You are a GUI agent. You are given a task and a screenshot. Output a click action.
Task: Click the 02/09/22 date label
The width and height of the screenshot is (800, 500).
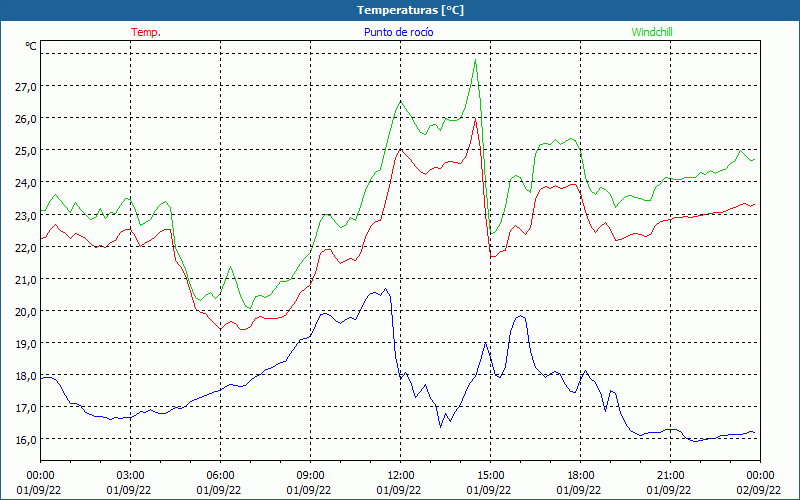point(758,490)
